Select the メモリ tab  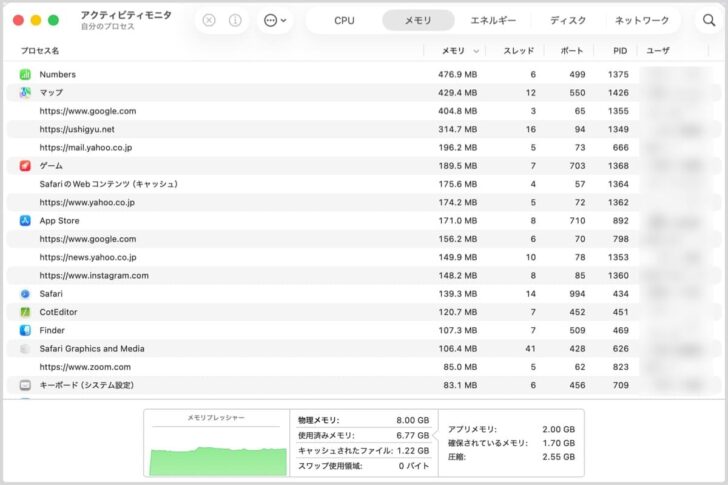click(x=418, y=20)
